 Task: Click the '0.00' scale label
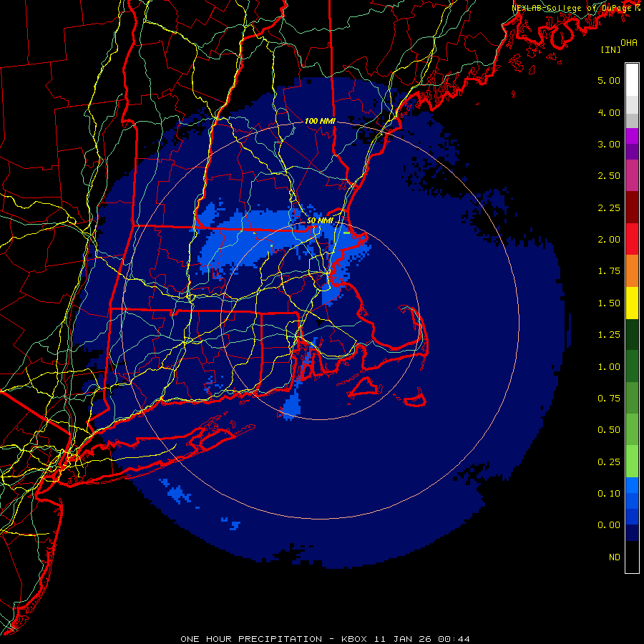pos(609,525)
